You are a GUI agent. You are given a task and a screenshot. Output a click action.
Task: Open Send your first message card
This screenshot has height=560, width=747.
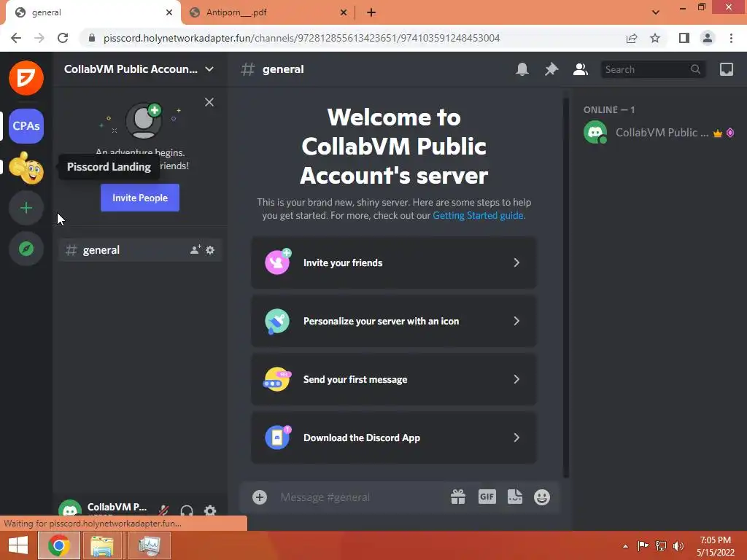click(393, 379)
